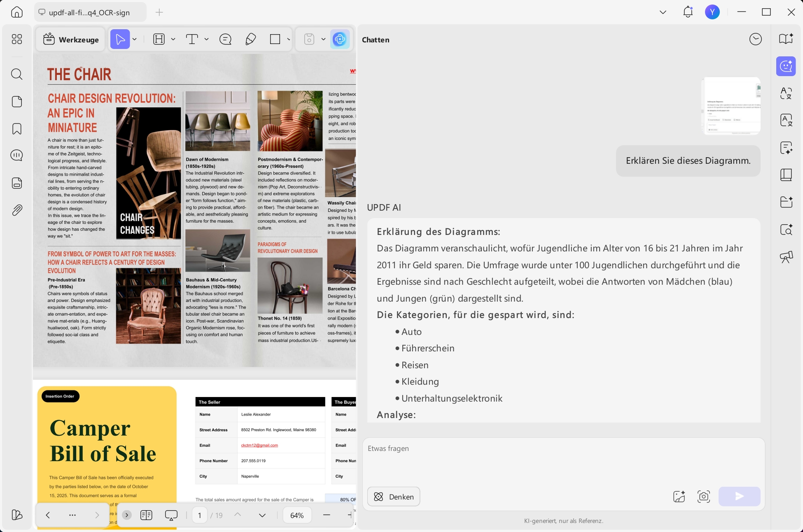Open the notifications bell
The height and width of the screenshot is (532, 803).
(x=688, y=12)
